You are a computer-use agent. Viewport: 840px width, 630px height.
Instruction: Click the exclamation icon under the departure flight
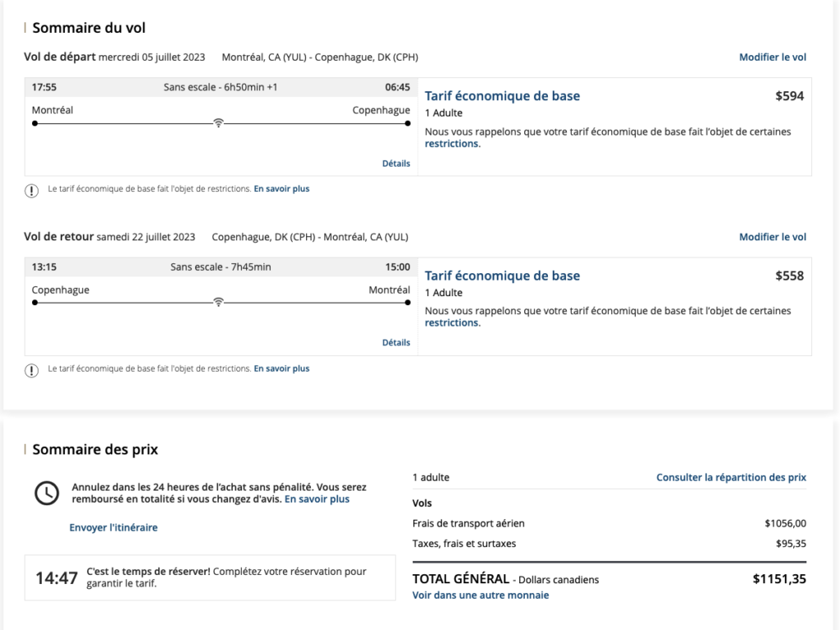pyautogui.click(x=32, y=190)
